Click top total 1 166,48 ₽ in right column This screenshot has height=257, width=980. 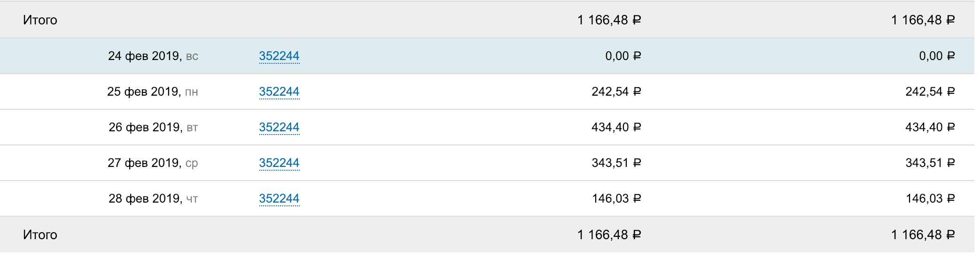[923, 20]
